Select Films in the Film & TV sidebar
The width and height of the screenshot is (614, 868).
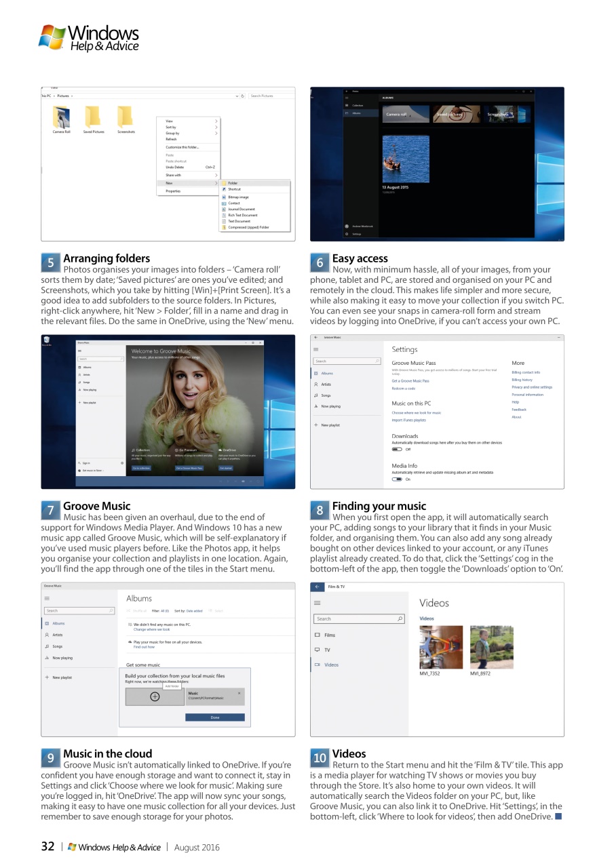click(330, 635)
